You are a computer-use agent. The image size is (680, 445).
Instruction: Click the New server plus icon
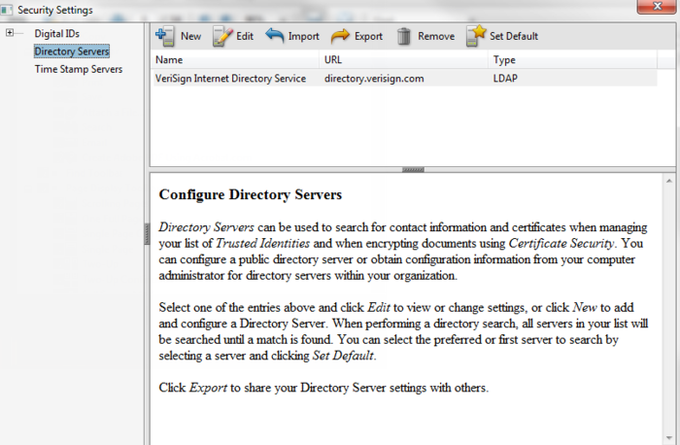165,36
